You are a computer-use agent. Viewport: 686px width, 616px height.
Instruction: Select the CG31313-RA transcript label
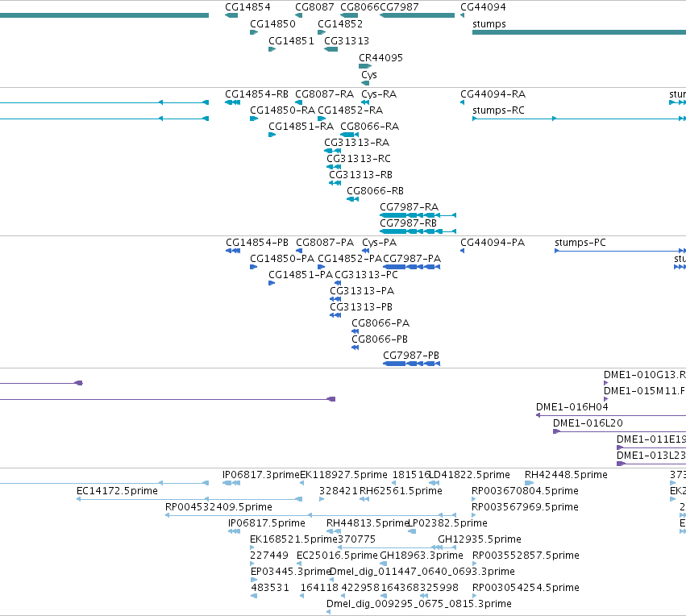click(356, 143)
